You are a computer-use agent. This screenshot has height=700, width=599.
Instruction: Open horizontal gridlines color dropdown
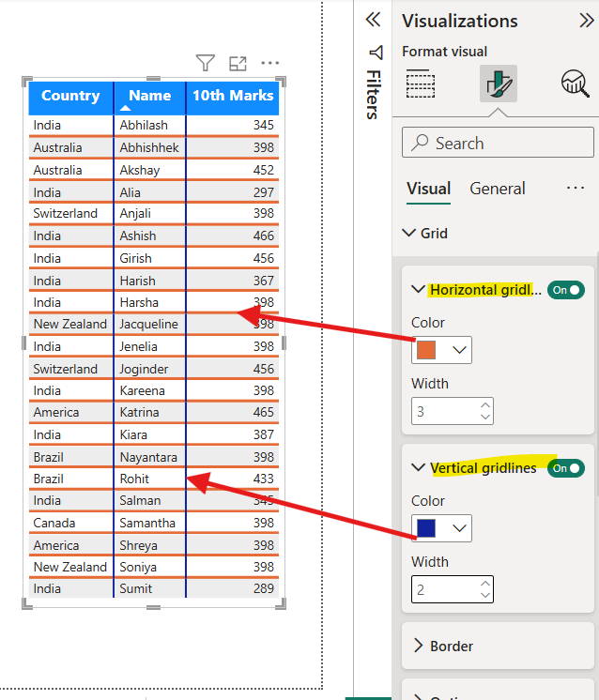tap(441, 350)
